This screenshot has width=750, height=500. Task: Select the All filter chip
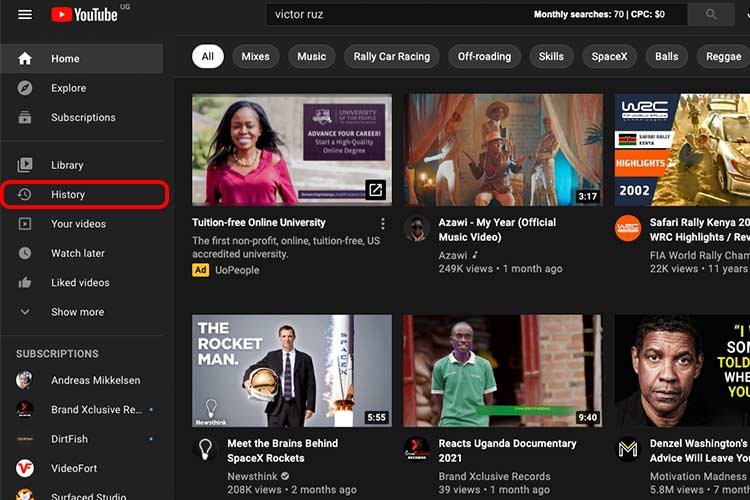coord(208,56)
